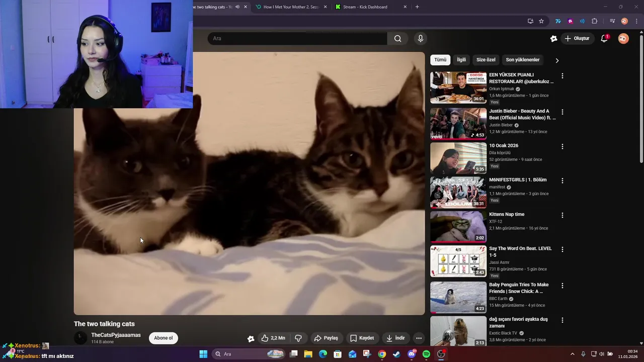Select the Size özel filter chip
Screen dimensions: 644x362
click(486, 60)
